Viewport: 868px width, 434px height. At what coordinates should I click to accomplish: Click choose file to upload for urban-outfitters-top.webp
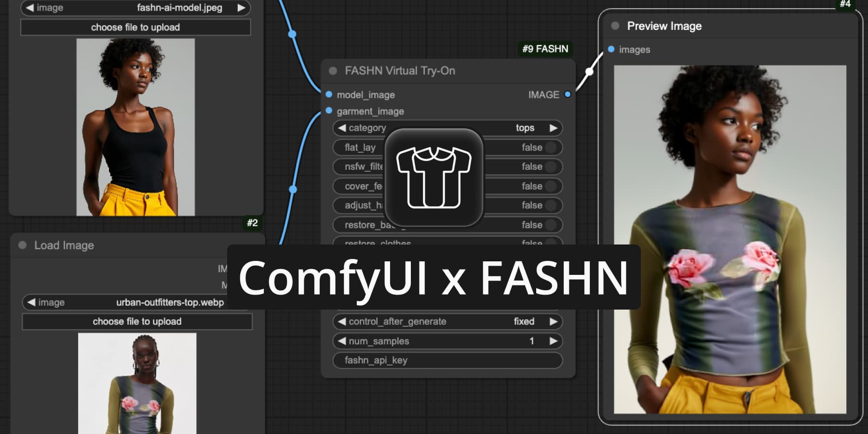(137, 321)
